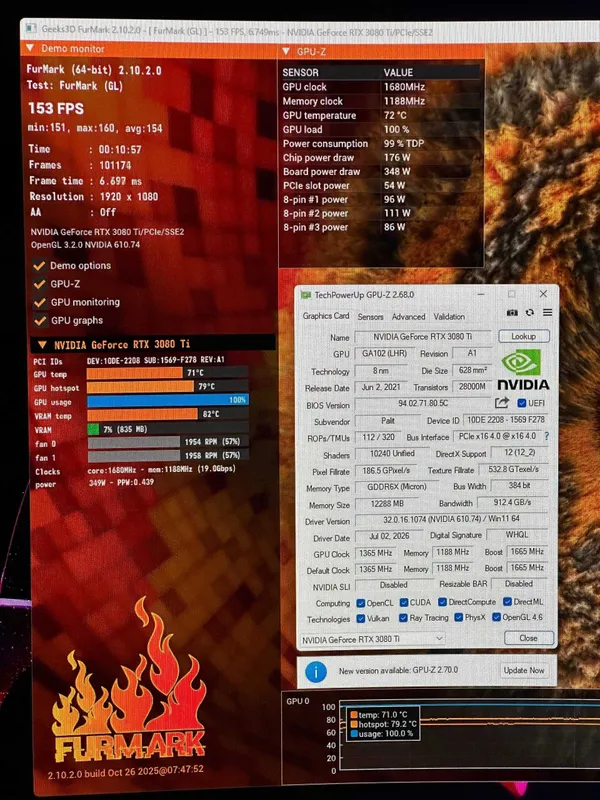The height and width of the screenshot is (800, 600).
Task: Click the 8-pin #2 power 111 W row
Action: point(381,214)
